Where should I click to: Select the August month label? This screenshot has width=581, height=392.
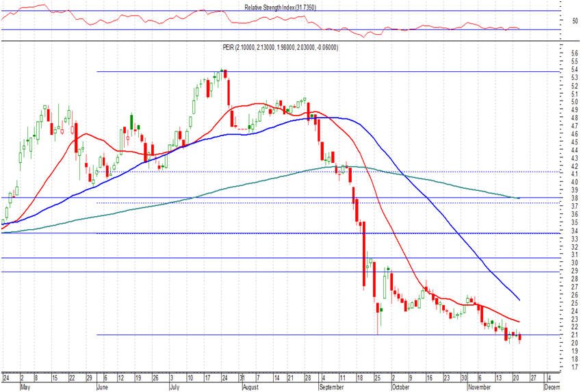click(x=250, y=387)
